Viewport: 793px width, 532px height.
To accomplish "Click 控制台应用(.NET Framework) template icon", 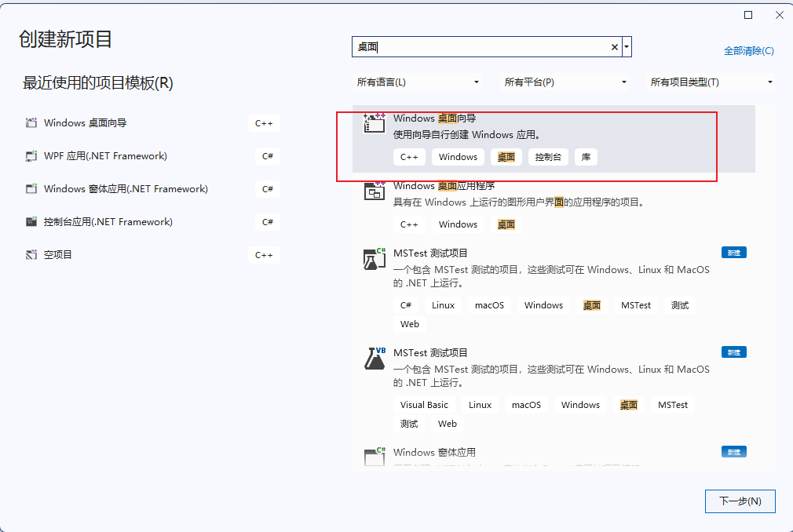I will point(31,222).
